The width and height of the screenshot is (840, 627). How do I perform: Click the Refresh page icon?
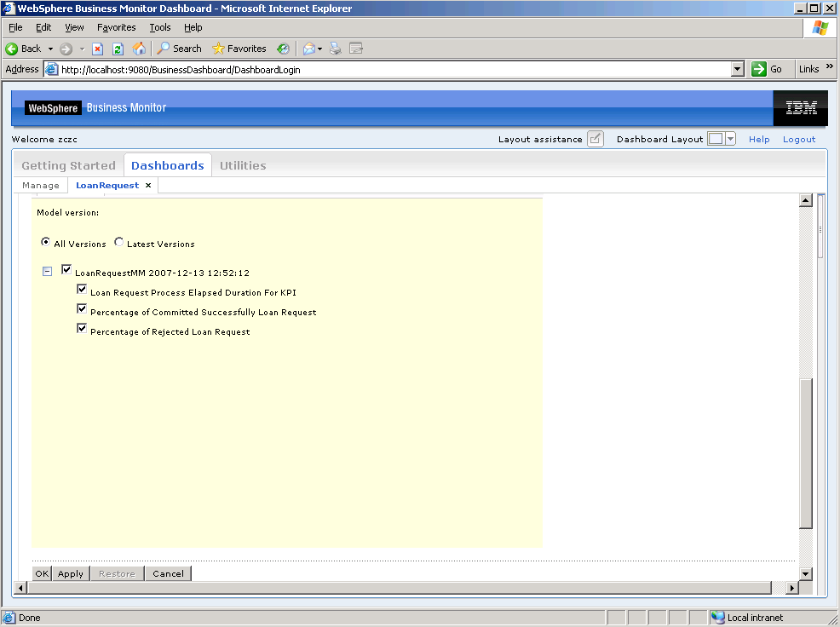coord(118,49)
